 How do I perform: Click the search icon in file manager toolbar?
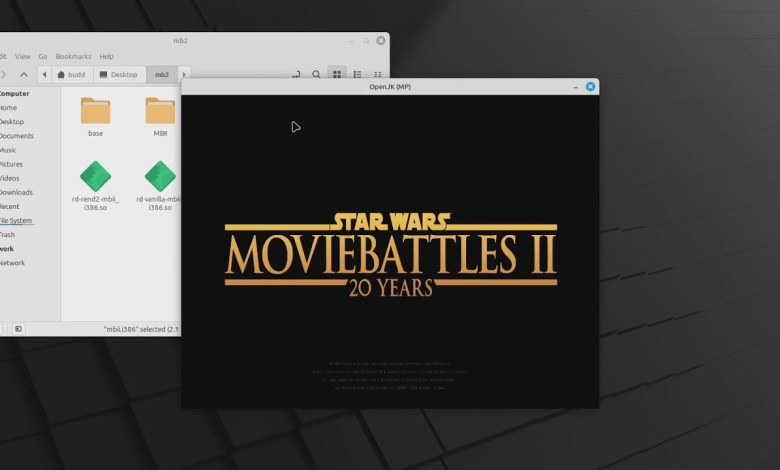316,74
